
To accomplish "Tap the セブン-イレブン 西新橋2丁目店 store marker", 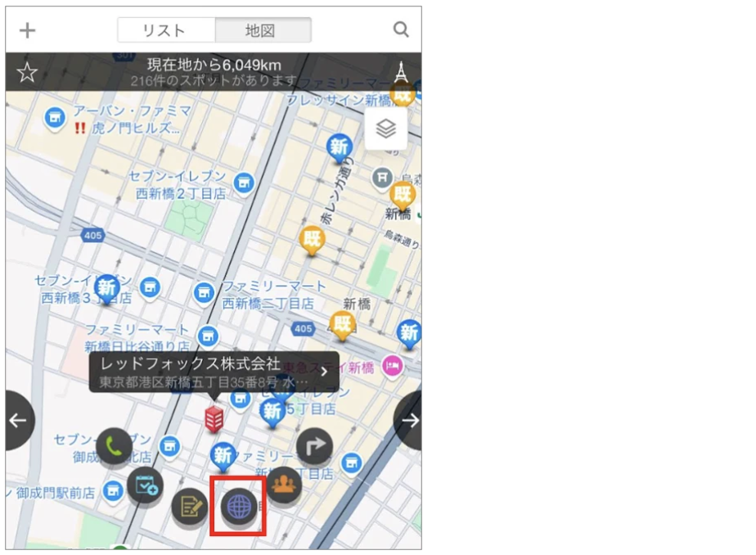I will [244, 183].
